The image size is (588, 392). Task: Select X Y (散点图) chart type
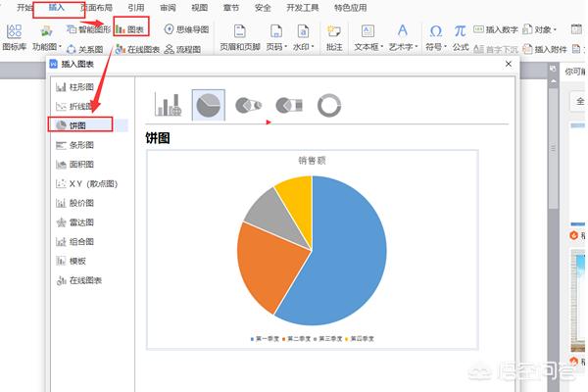coord(88,183)
